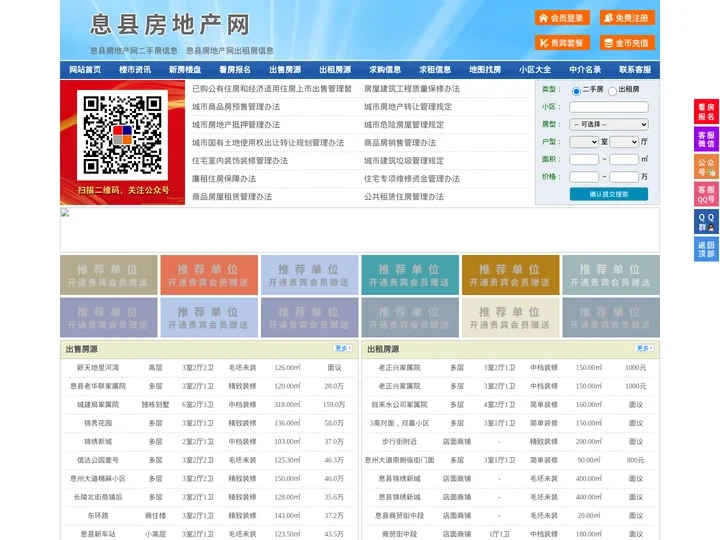720x540 pixels.
Task: Open the 看房报名 navigation item
Action: point(235,70)
